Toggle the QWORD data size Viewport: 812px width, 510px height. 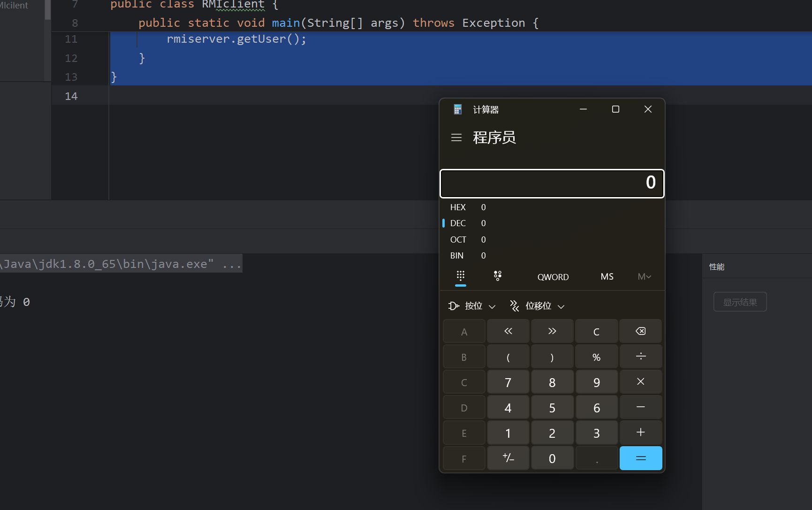tap(553, 277)
